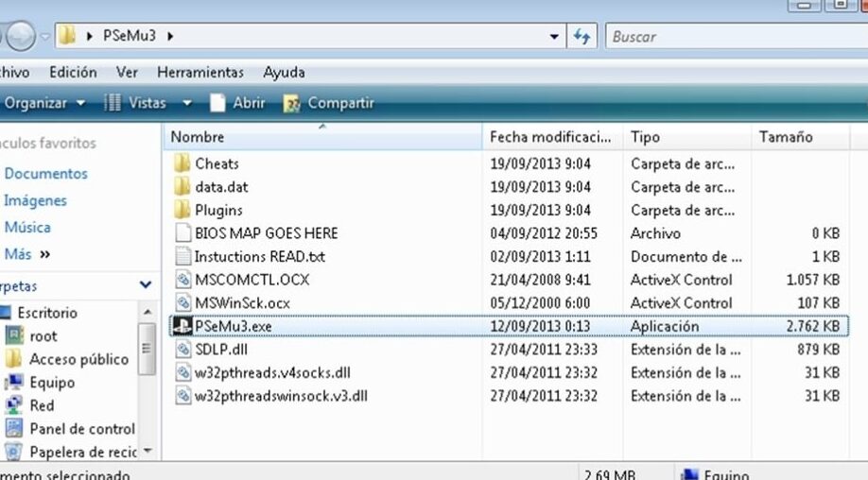Image resolution: width=868 pixels, height=480 pixels.
Task: Expand the Vistas options arrow
Action: 187,103
